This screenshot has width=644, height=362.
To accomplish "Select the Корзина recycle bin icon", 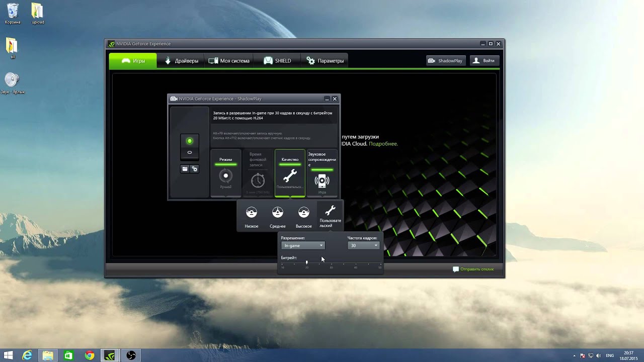I will pyautogui.click(x=13, y=14).
